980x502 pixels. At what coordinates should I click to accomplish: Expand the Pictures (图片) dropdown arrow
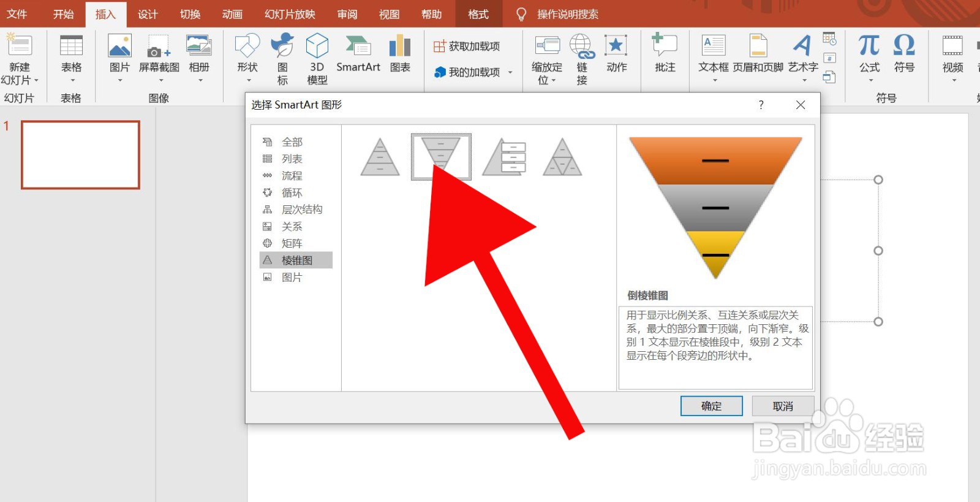[120, 80]
